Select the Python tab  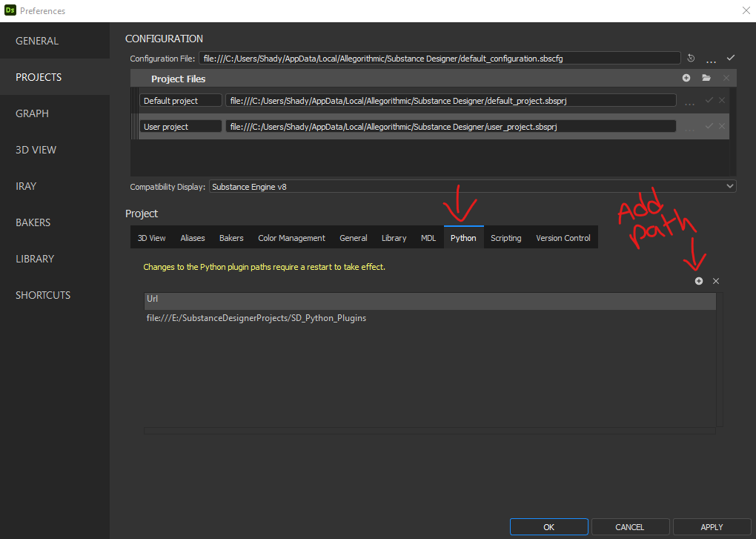[463, 238]
